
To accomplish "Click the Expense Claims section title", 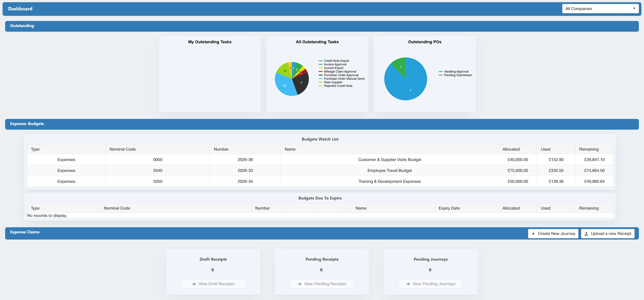I will [x=25, y=232].
